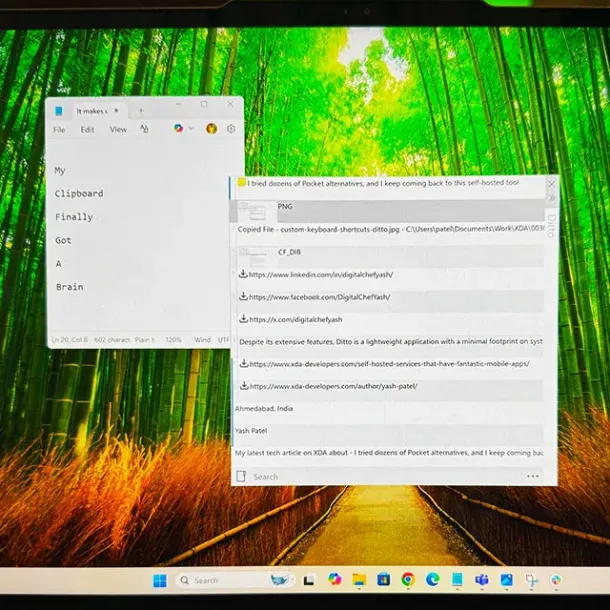This screenshot has width=610, height=610.
Task: Open File Explorer from the taskbar
Action: tap(359, 580)
